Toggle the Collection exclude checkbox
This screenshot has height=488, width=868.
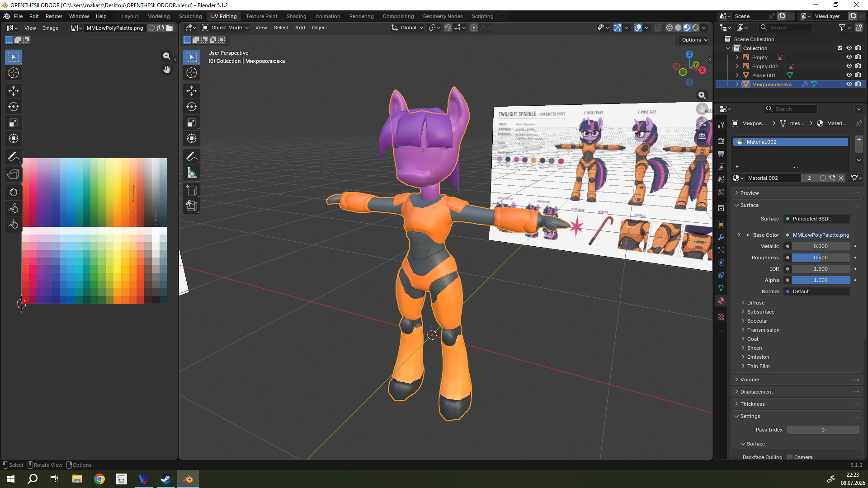click(840, 48)
